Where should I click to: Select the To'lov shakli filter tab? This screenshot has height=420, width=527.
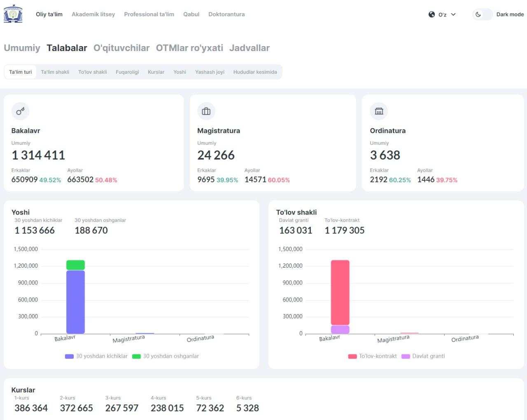[93, 72]
